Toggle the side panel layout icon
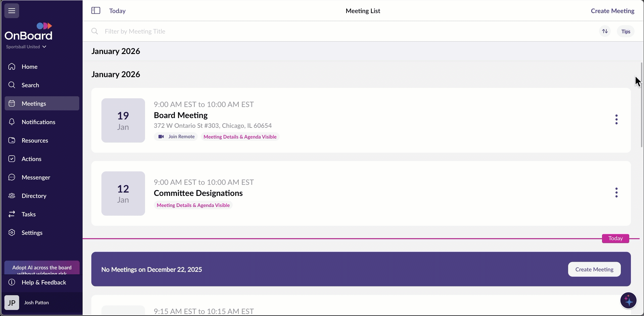The width and height of the screenshot is (644, 316). pyautogui.click(x=96, y=11)
